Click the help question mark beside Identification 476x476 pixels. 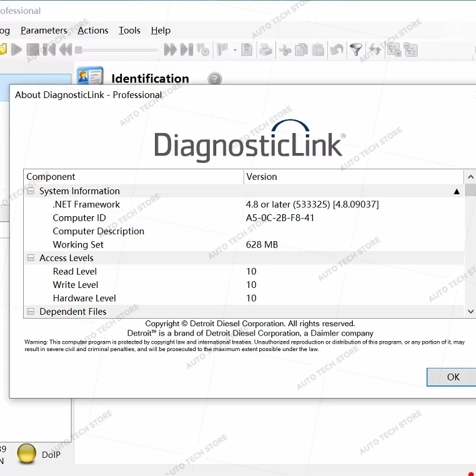tap(215, 79)
